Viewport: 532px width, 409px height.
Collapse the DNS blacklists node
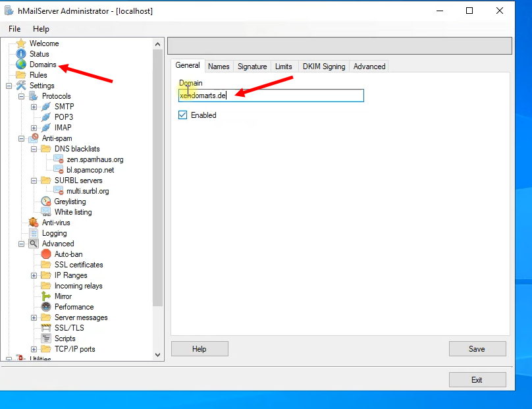[34, 149]
